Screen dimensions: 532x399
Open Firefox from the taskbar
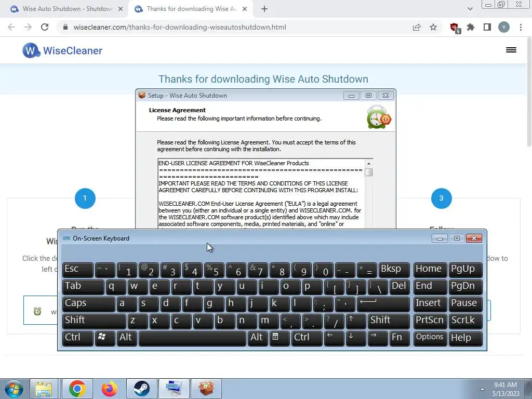tap(109, 389)
